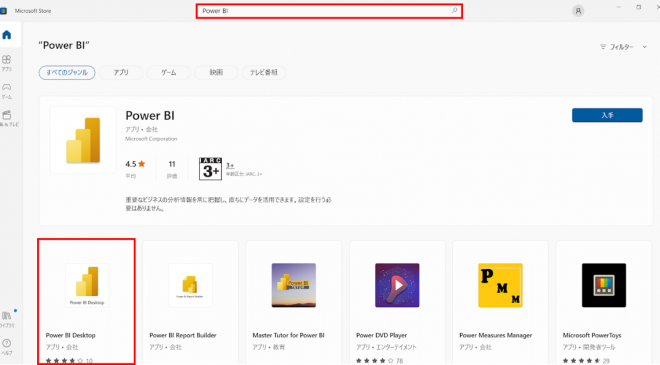Click the blue 入手 button
The height and width of the screenshot is (365, 660).
pyautogui.click(x=607, y=115)
